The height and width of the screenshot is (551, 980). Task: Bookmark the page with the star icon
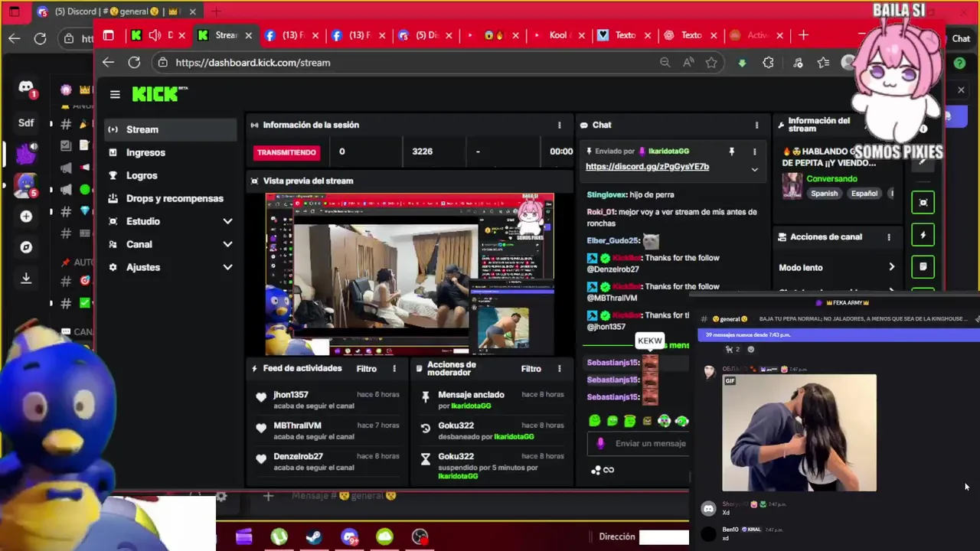coord(711,63)
